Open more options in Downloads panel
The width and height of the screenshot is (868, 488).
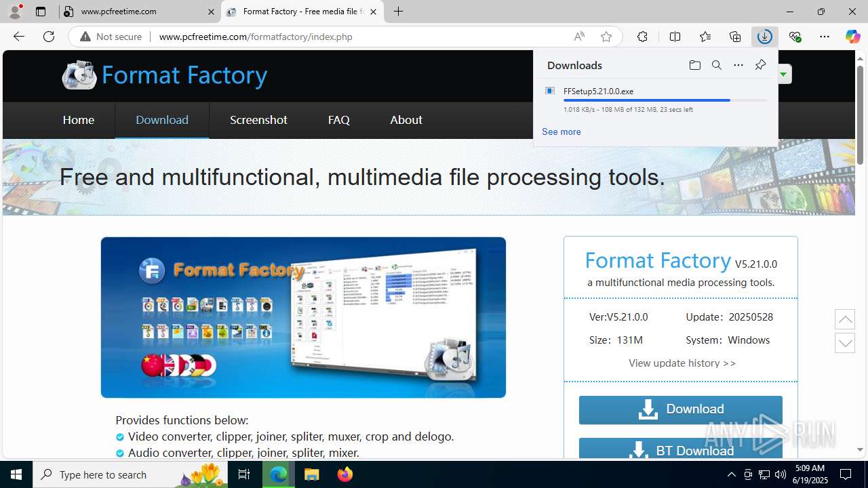tap(738, 65)
